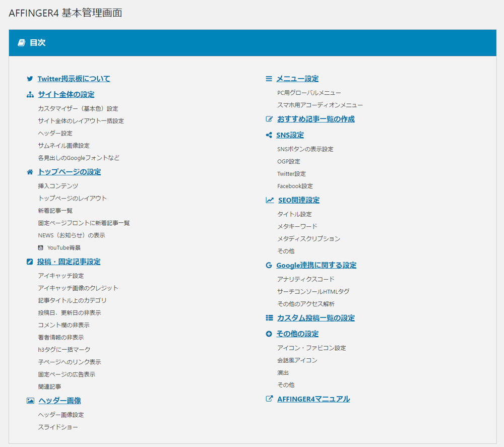Click 記事タイトル上のカテゴリ entry
Image resolution: width=504 pixels, height=447 pixels.
(x=72, y=300)
